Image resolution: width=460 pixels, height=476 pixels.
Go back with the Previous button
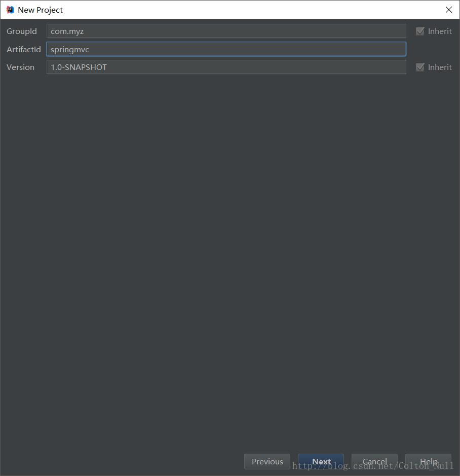pos(267,461)
